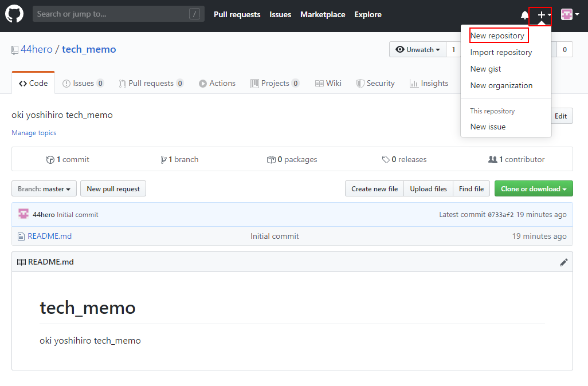Viewport: 588px width, 386px height.
Task: Switch to the Projects tab
Action: (x=275, y=83)
